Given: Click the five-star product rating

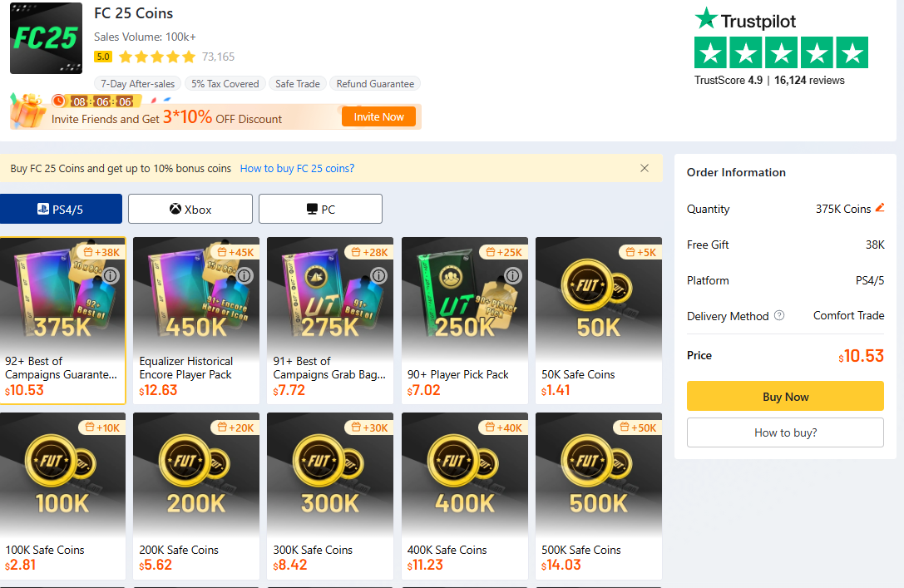Looking at the screenshot, I should coord(157,57).
